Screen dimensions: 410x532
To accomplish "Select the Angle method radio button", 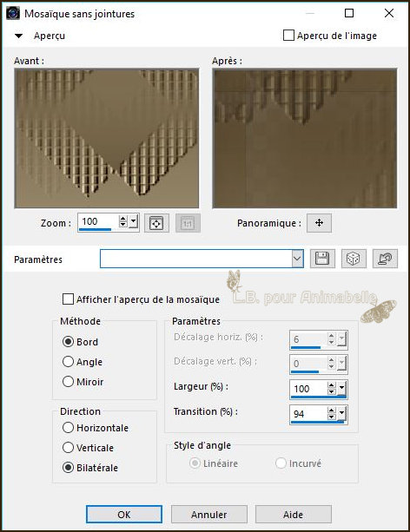I will [x=68, y=362].
